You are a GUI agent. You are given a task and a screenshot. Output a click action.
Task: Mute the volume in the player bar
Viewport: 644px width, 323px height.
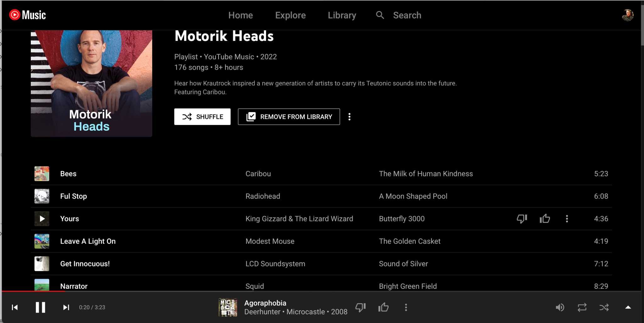coord(560,307)
